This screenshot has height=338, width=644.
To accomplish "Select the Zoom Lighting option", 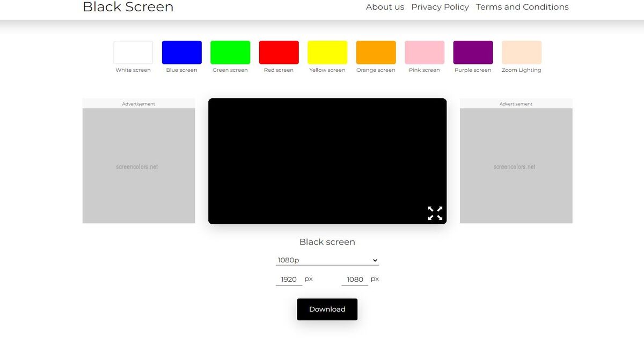I will pos(521,52).
